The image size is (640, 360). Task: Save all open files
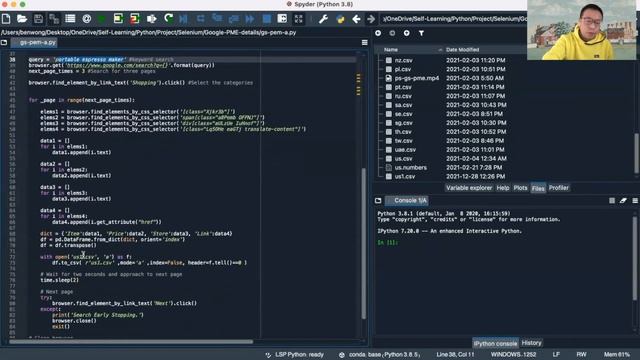[x=54, y=19]
